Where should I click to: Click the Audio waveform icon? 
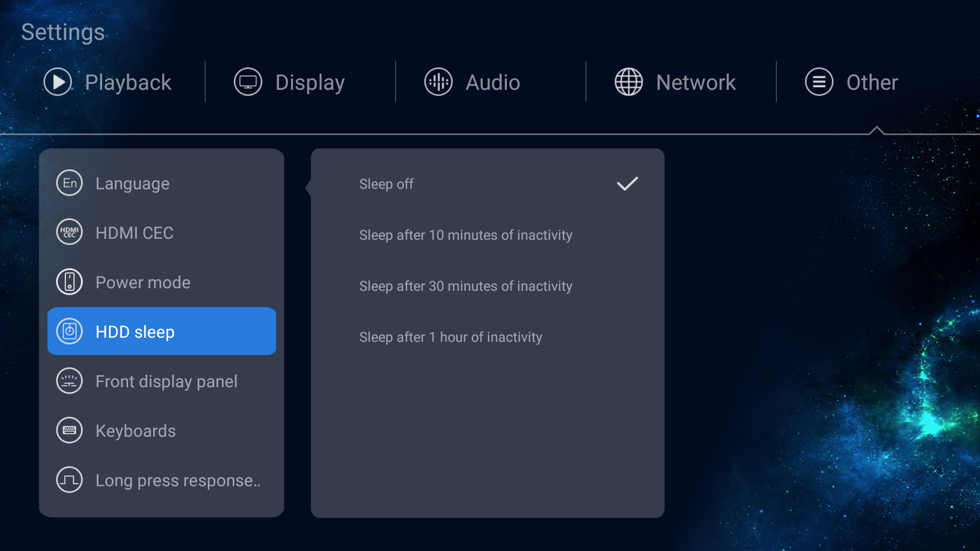tap(438, 82)
